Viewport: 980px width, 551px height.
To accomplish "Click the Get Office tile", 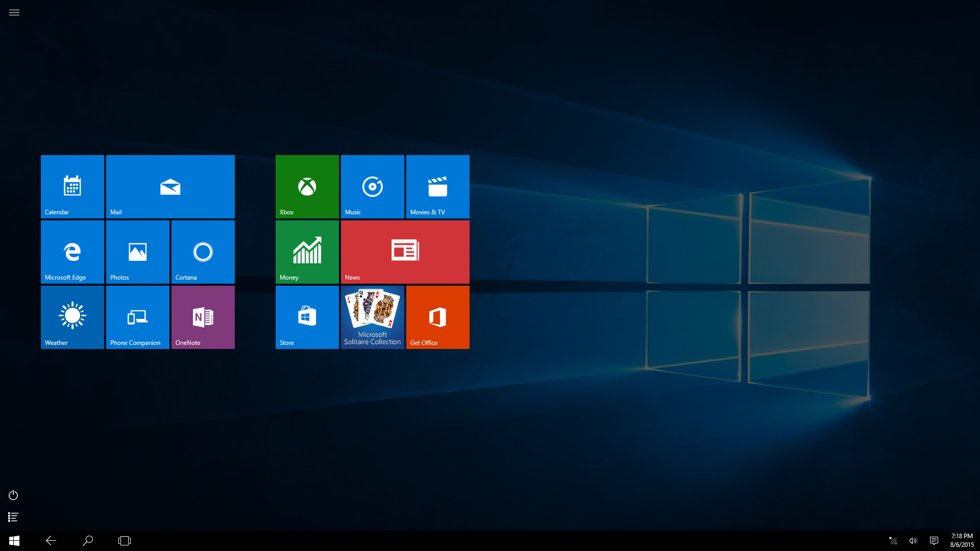I will [438, 317].
